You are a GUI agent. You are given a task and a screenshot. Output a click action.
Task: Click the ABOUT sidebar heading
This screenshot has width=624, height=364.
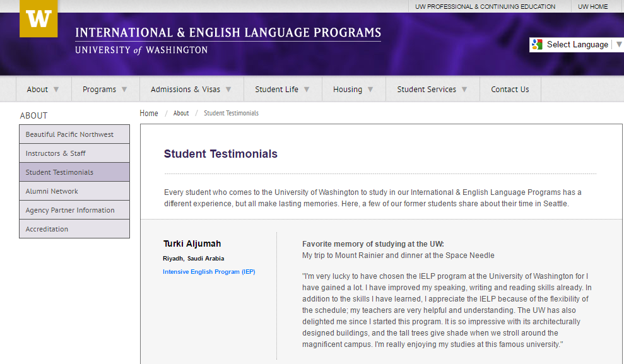(x=34, y=116)
